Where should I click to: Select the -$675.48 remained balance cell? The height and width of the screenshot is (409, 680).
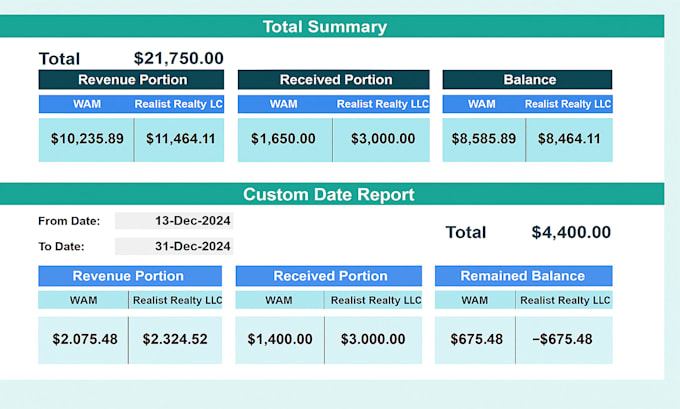564,340
